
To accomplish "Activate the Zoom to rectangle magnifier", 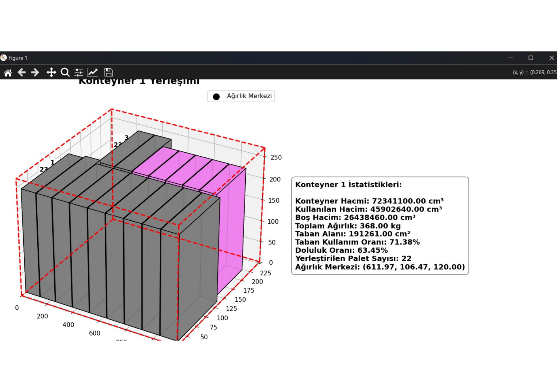I will click(65, 72).
